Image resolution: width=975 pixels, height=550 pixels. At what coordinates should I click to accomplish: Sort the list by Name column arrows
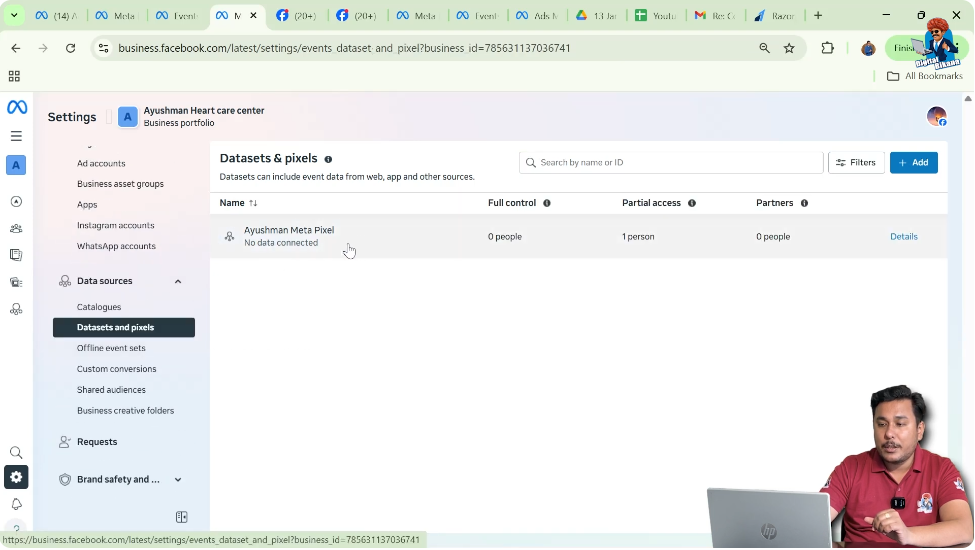point(253,203)
